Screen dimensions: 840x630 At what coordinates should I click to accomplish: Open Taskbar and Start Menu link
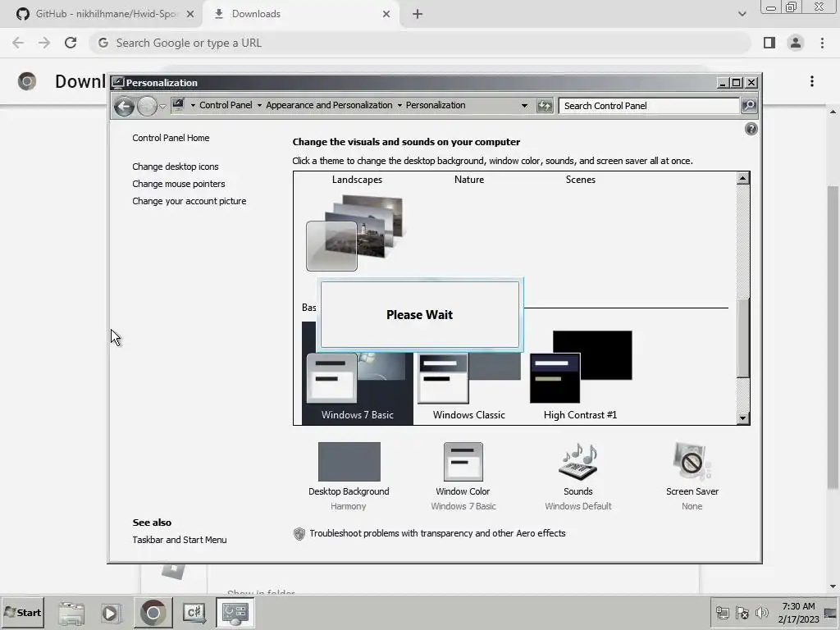180,540
